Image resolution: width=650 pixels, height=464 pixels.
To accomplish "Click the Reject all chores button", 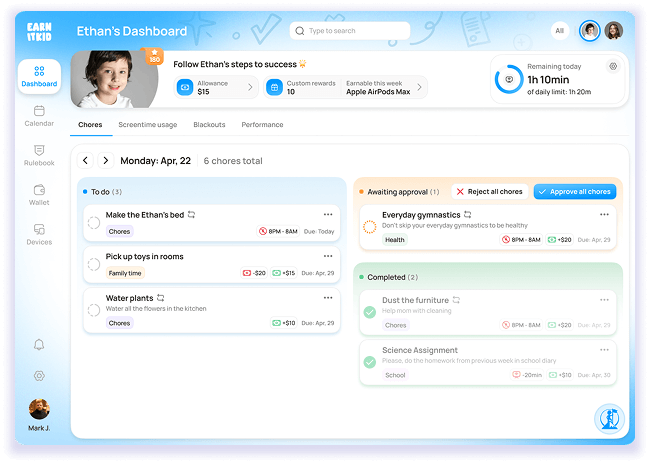I will pyautogui.click(x=488, y=191).
